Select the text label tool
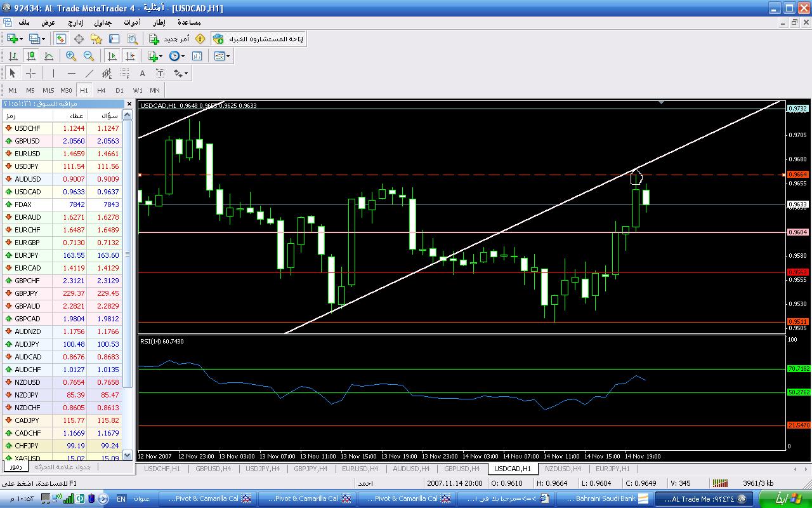This screenshot has height=508, width=812. pos(143,73)
